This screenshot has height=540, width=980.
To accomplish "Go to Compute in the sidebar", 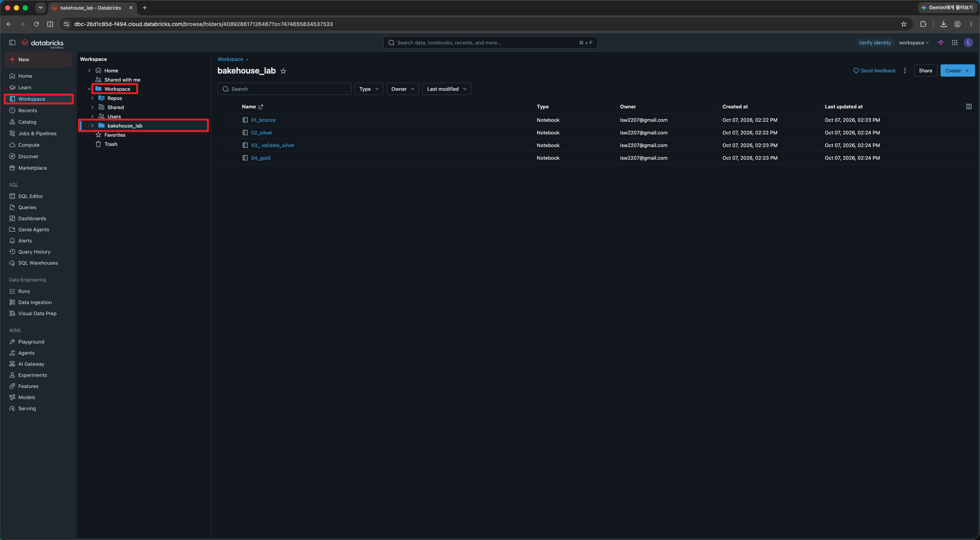I will coord(29,145).
